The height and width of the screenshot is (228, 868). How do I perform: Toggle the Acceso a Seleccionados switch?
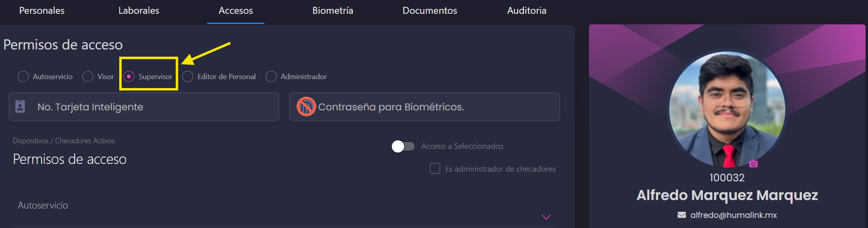tap(403, 146)
